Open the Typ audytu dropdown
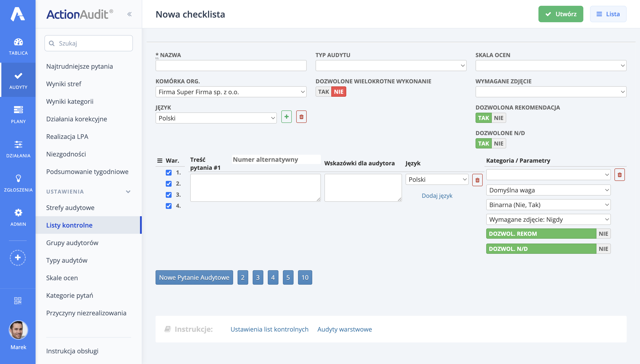640x364 pixels. click(x=391, y=66)
